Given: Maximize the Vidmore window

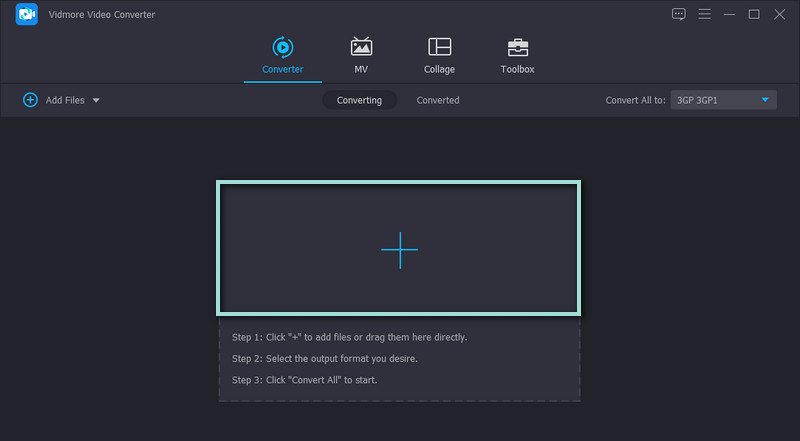Looking at the screenshot, I should tap(754, 14).
